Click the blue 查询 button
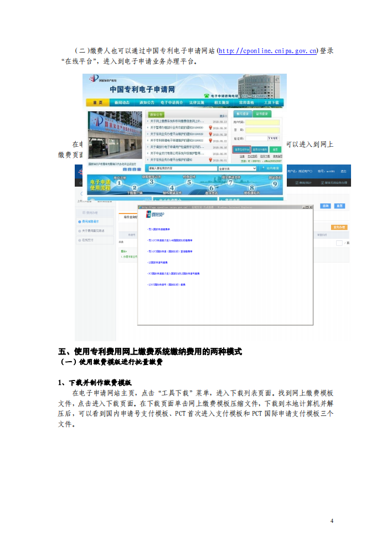The width and height of the screenshot is (392, 555). (x=326, y=205)
